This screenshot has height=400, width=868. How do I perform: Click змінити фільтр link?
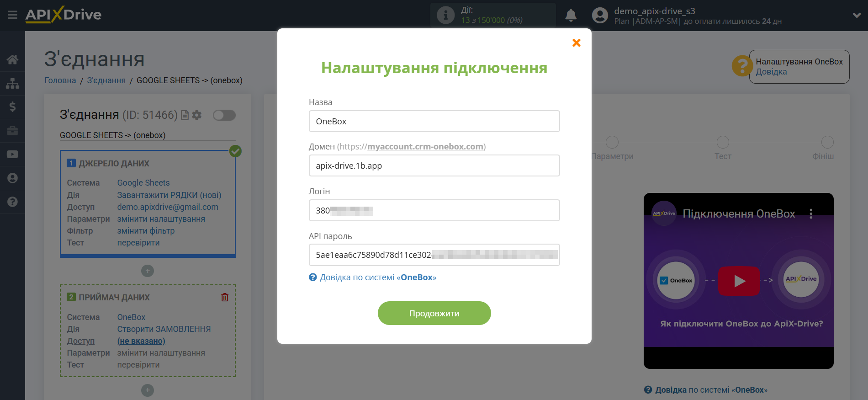[146, 231]
